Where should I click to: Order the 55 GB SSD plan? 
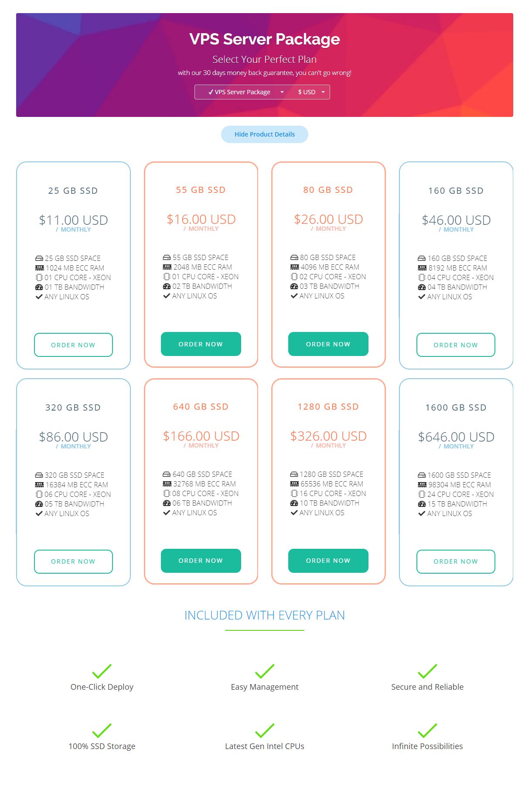[201, 344]
